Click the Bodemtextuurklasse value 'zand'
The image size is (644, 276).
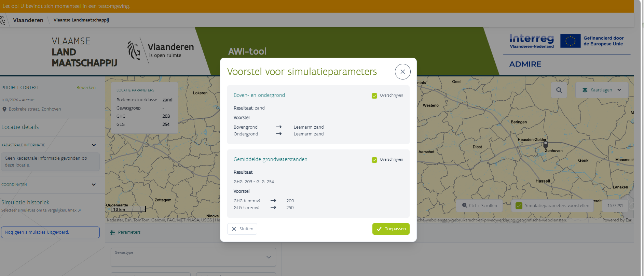tap(167, 100)
